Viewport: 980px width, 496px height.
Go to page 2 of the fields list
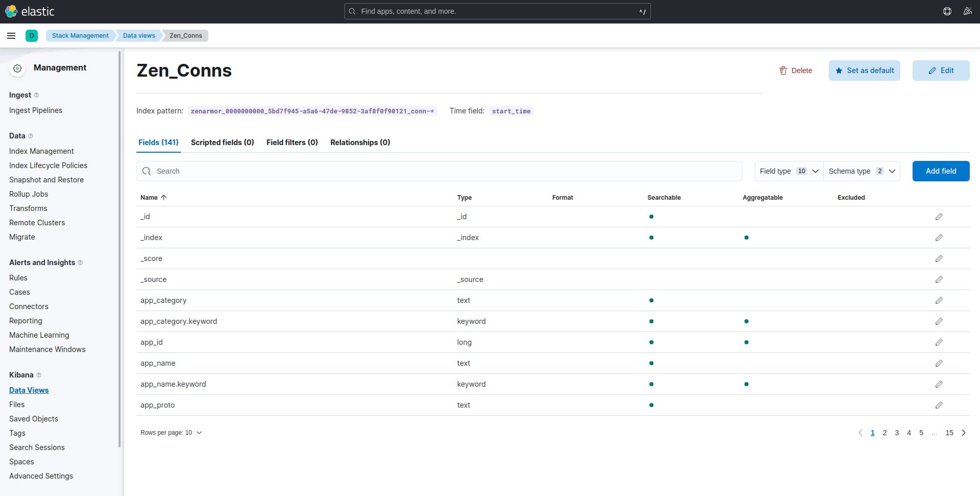[885, 433]
